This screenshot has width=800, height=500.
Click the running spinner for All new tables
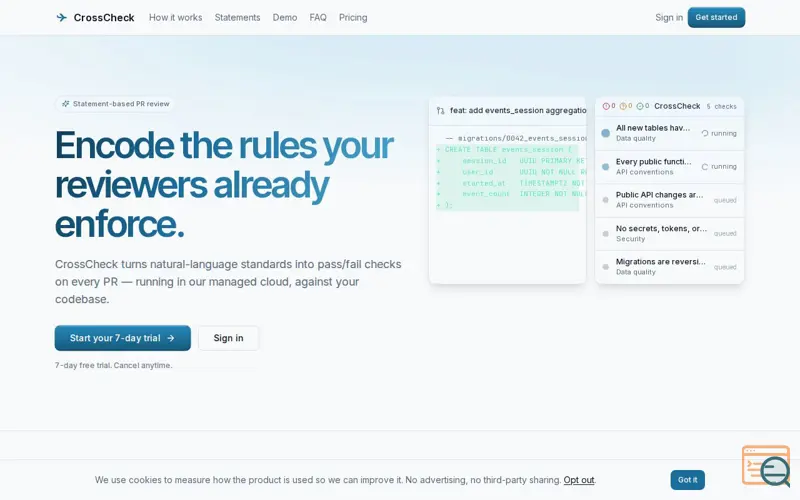coord(705,133)
